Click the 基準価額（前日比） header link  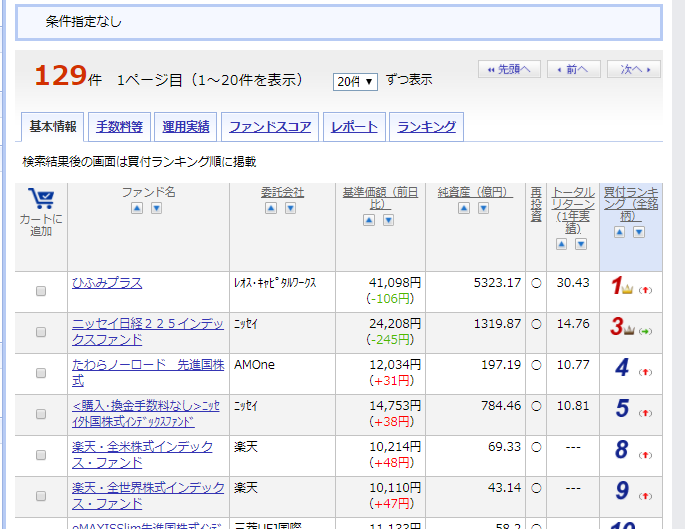pos(381,198)
